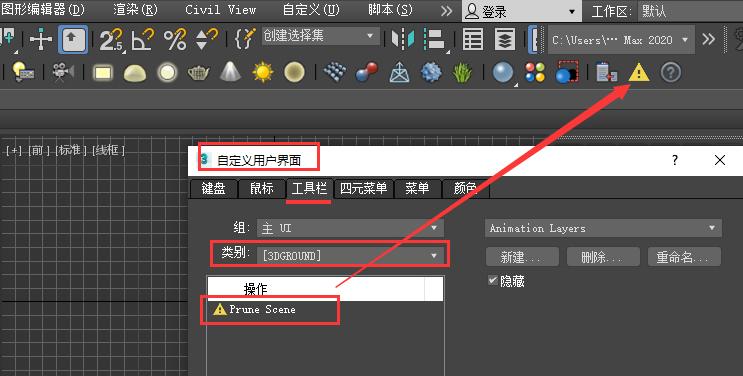The width and height of the screenshot is (743, 376).
Task: Click the mirror tool icon
Action: (x=403, y=39)
